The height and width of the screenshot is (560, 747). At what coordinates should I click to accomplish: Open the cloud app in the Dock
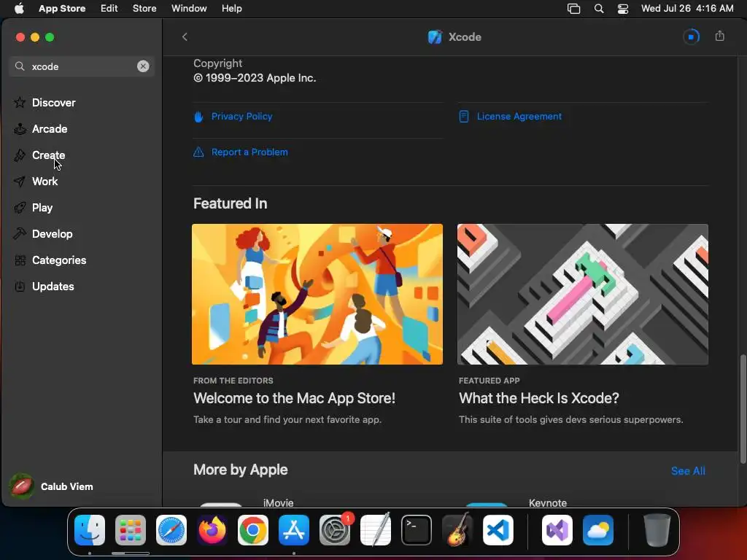pos(598,530)
